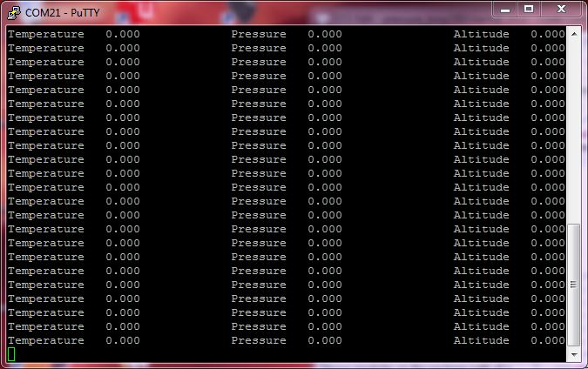Click Pressure label in the last terminal row
Screen dimensions: 588x369
pyautogui.click(x=259, y=340)
